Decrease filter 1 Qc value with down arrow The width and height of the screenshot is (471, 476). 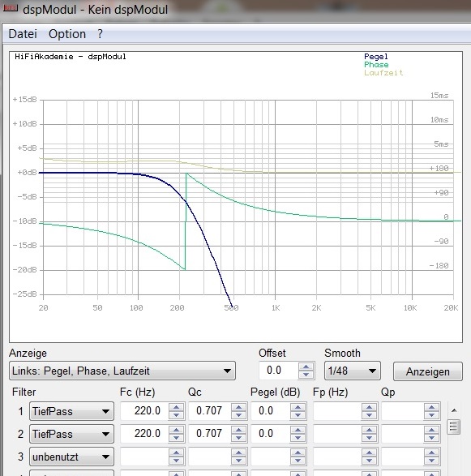coord(238,415)
